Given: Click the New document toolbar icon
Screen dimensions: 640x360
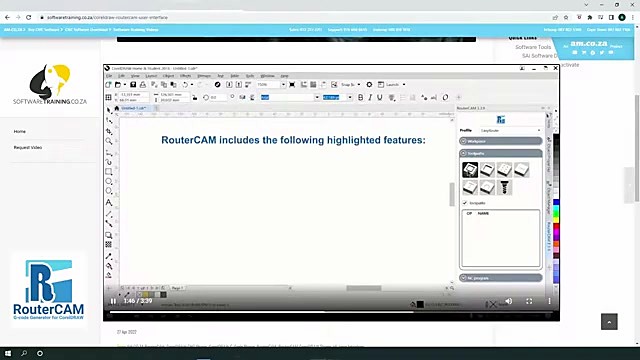Looking at the screenshot, I should [x=108, y=84].
